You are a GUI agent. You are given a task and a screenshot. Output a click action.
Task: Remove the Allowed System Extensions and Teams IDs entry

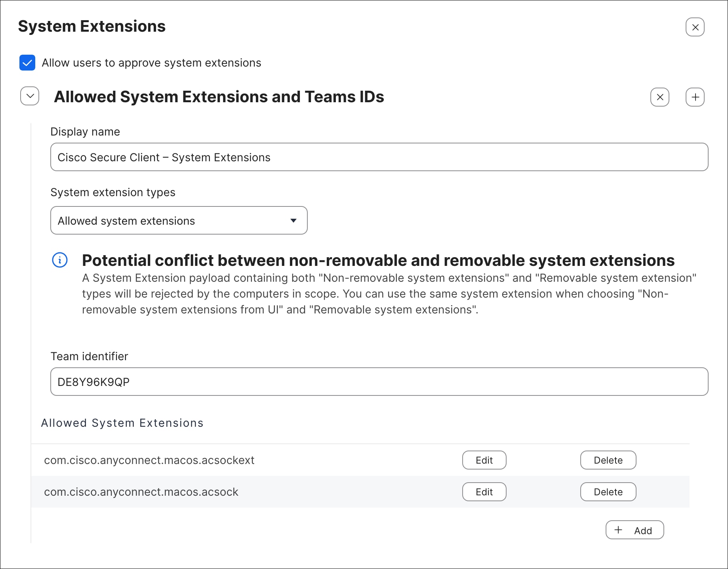[x=660, y=97]
